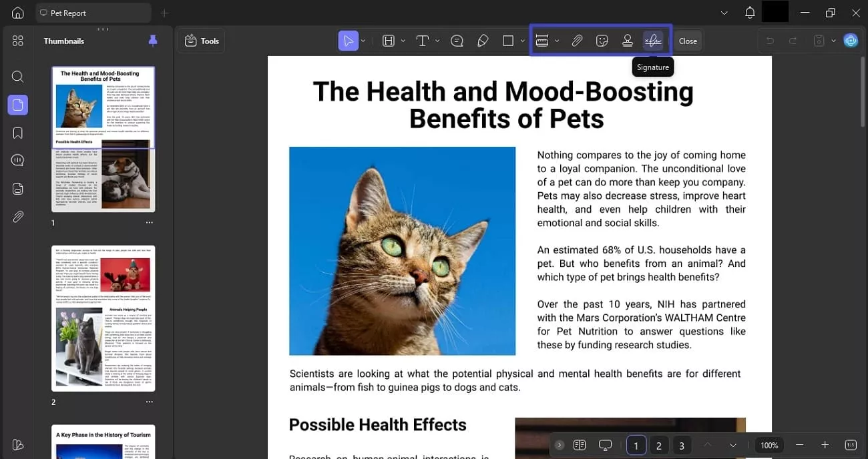Select the Sticker tool

click(x=602, y=40)
